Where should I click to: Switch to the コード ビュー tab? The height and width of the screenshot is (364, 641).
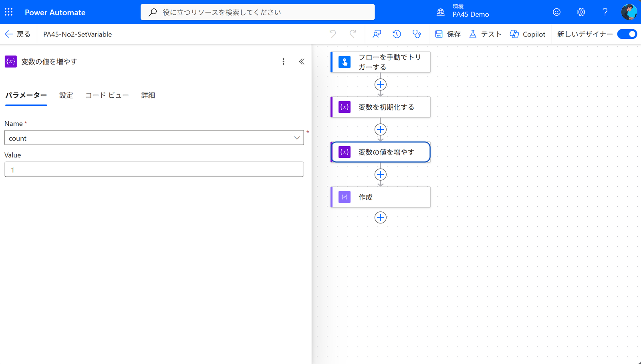pos(107,95)
